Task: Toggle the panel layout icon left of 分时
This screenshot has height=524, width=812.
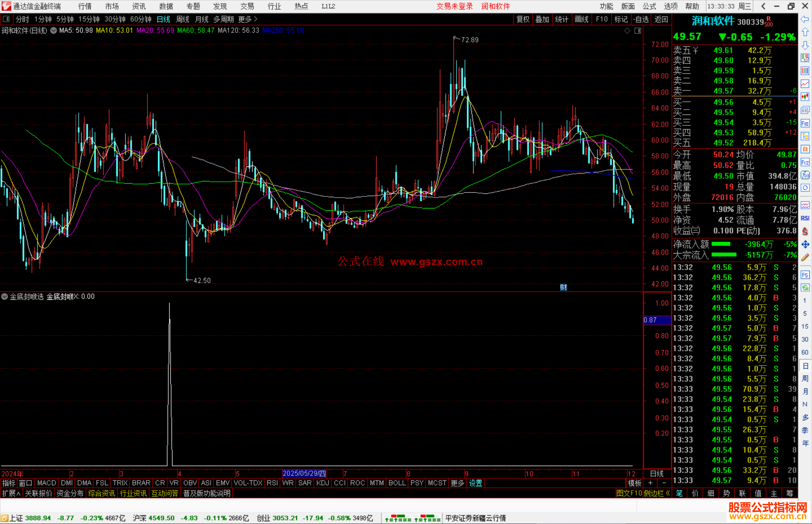Action: [x=6, y=19]
